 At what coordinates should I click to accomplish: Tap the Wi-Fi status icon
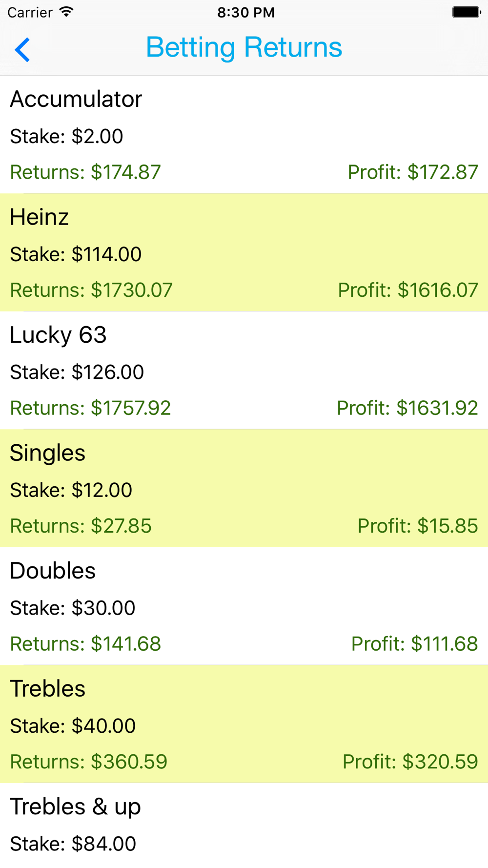(66, 12)
